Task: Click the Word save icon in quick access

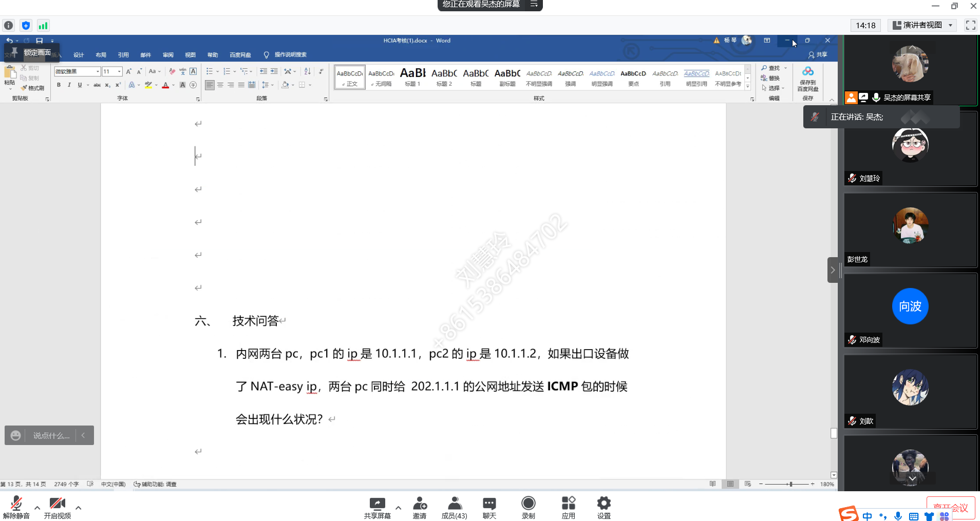Action: point(40,41)
